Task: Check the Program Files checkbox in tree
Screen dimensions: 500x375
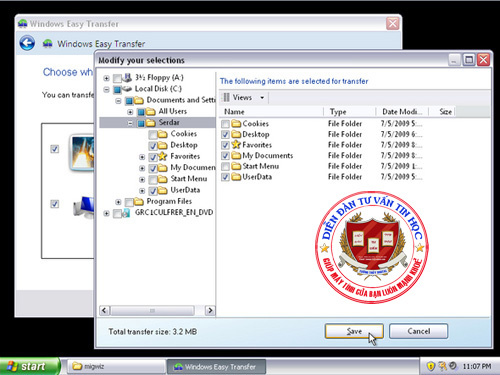Action: point(129,202)
